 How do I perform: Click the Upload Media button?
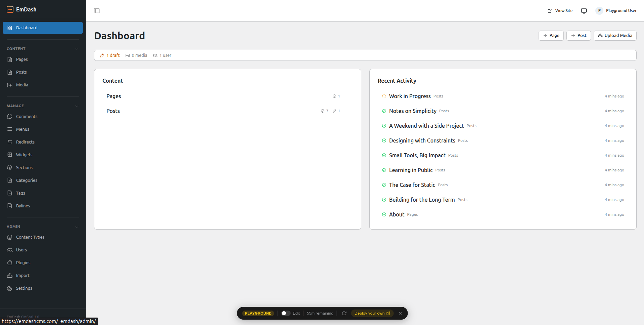(615, 36)
